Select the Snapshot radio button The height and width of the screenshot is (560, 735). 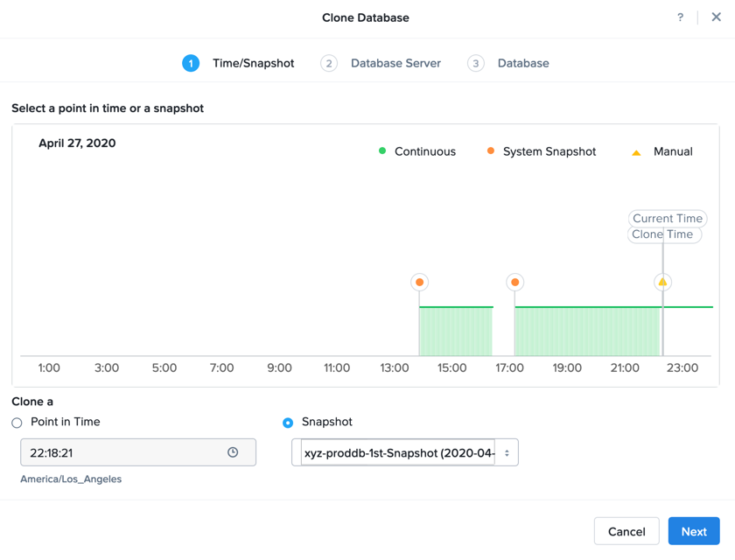tap(288, 423)
